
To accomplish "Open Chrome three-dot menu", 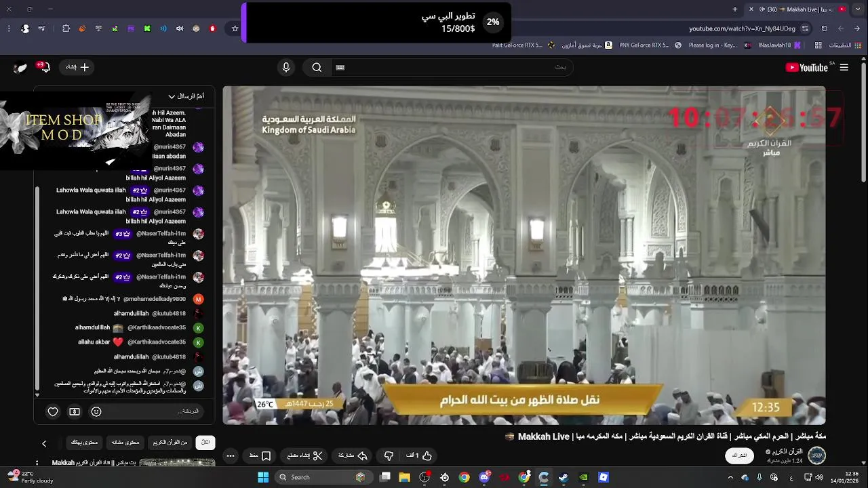I will (x=8, y=28).
